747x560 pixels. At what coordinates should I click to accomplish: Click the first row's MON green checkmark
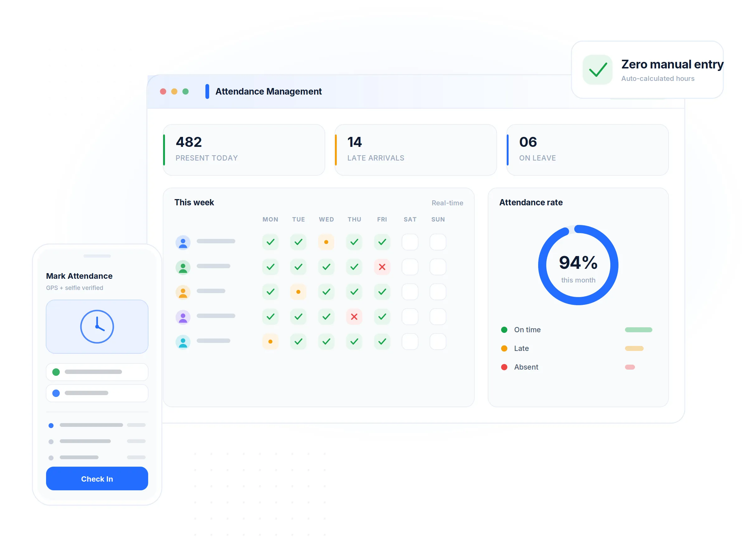tap(270, 242)
